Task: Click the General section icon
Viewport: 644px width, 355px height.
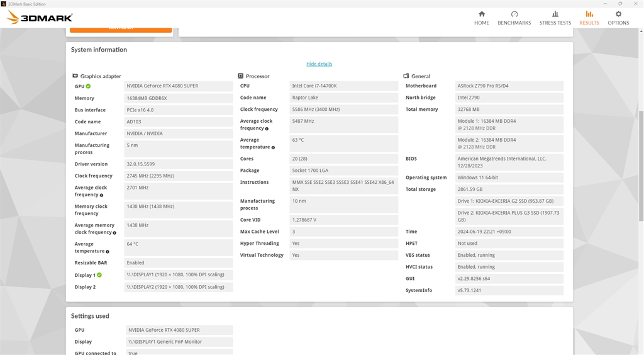Action: pos(406,76)
